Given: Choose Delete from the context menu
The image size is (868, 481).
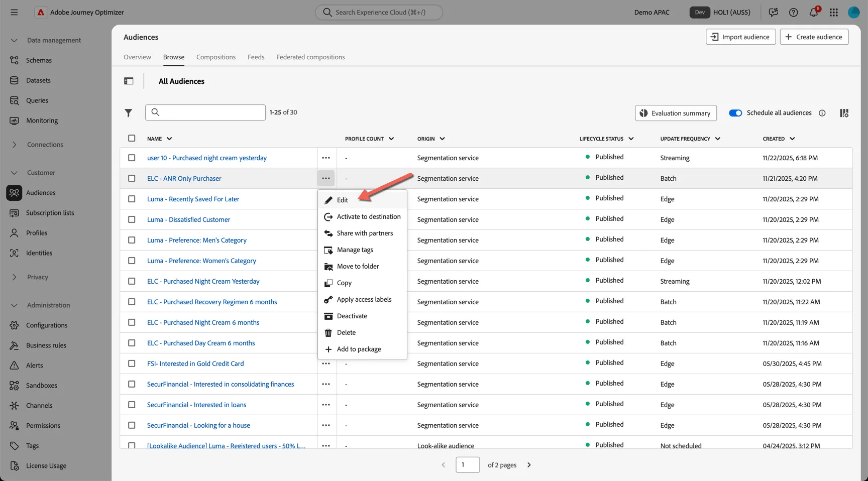Looking at the screenshot, I should (x=362, y=332).
